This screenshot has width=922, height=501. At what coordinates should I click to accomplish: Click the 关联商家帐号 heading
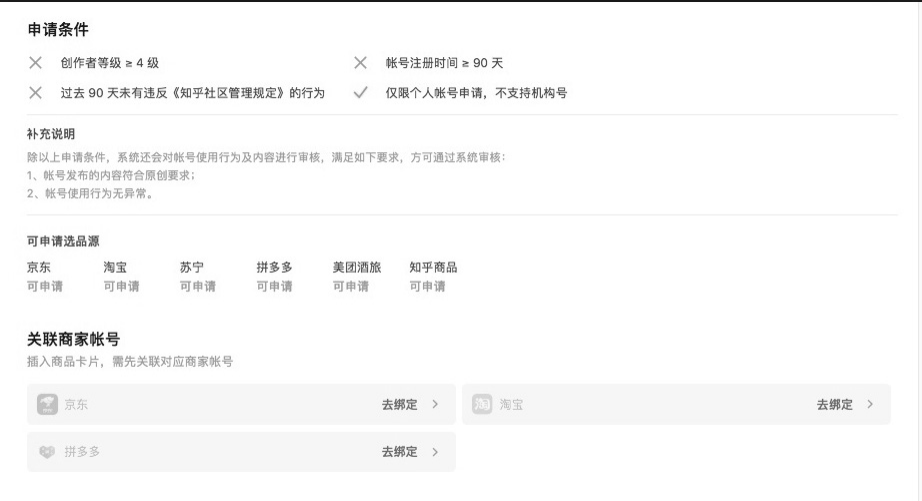coord(74,339)
